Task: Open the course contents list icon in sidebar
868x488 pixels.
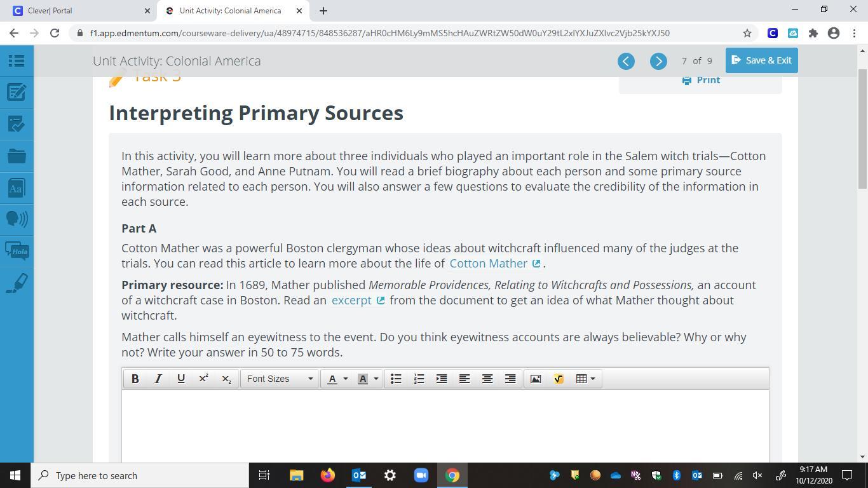Action: pos(17,60)
